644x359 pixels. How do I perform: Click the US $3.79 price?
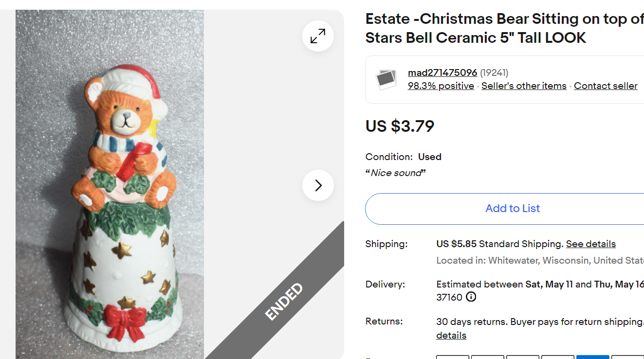(x=400, y=126)
